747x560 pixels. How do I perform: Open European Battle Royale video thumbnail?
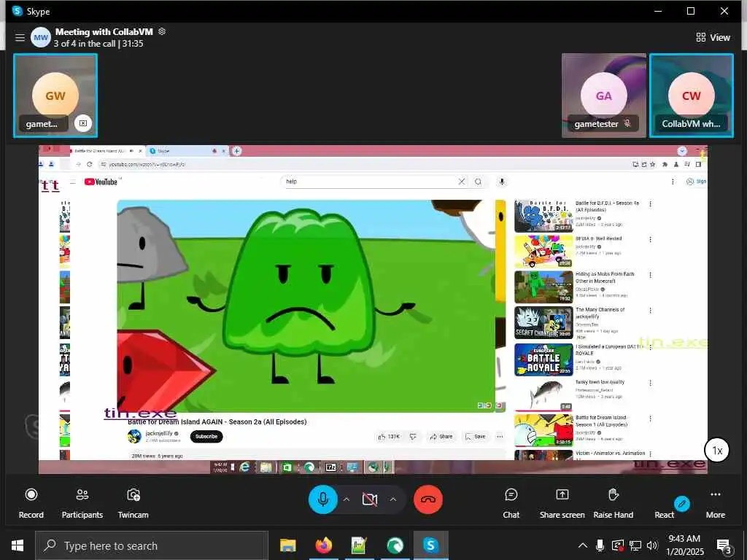(x=543, y=359)
